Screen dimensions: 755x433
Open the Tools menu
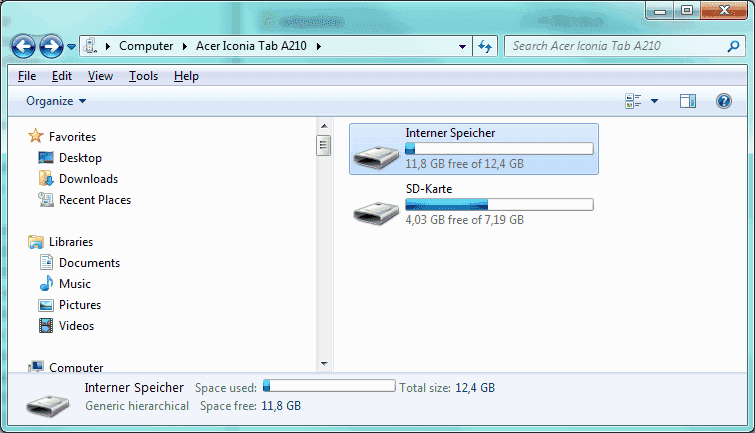[143, 76]
